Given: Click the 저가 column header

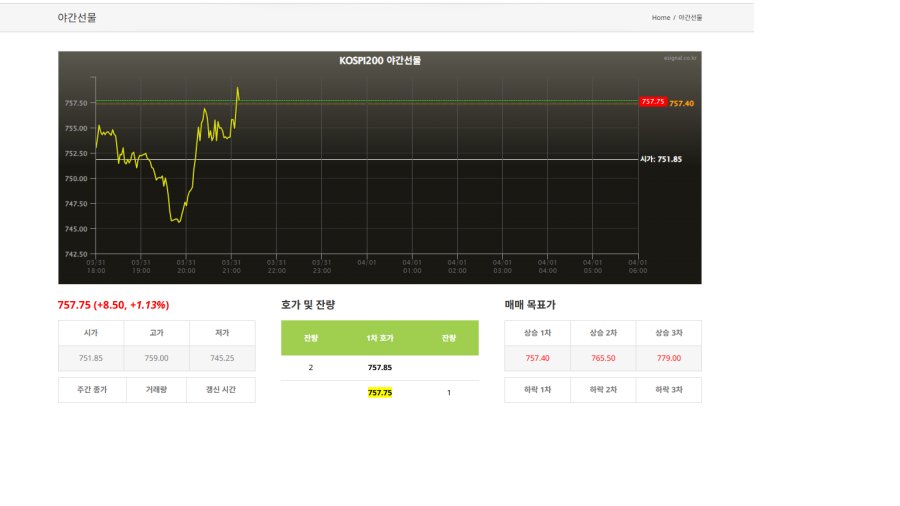Looking at the screenshot, I should (x=222, y=333).
